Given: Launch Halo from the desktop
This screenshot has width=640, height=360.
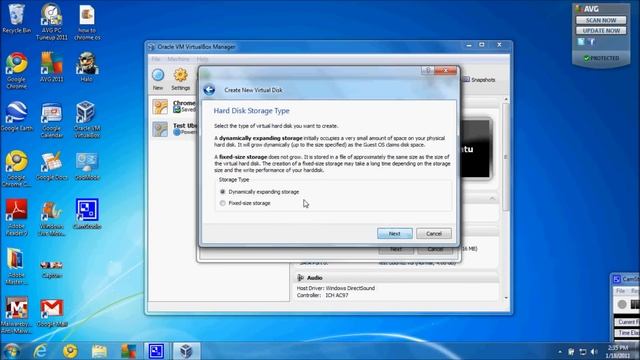Looking at the screenshot, I should 87,67.
